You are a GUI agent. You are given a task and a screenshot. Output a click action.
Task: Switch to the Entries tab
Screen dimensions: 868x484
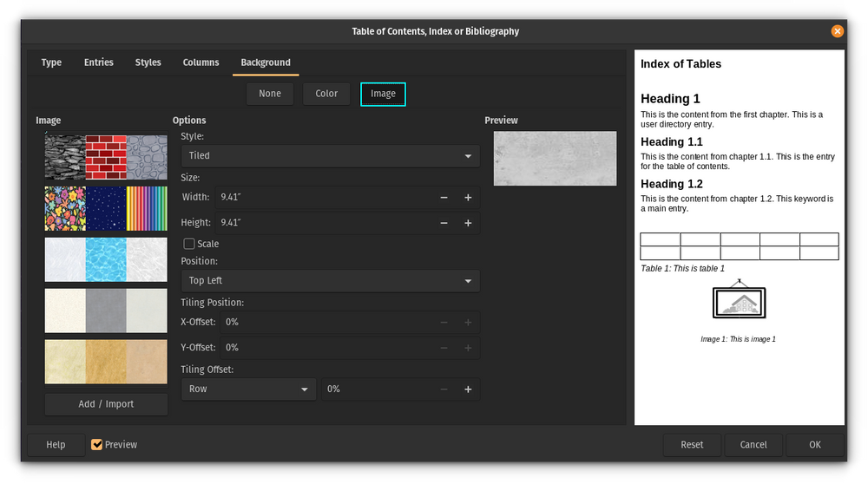(99, 62)
